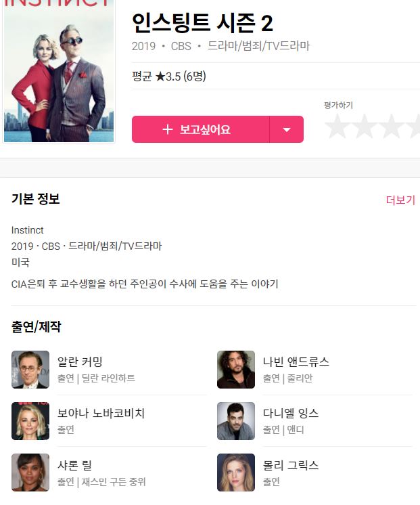Click 샤론 릴's profile photo
The width and height of the screenshot is (420, 505).
(x=30, y=473)
